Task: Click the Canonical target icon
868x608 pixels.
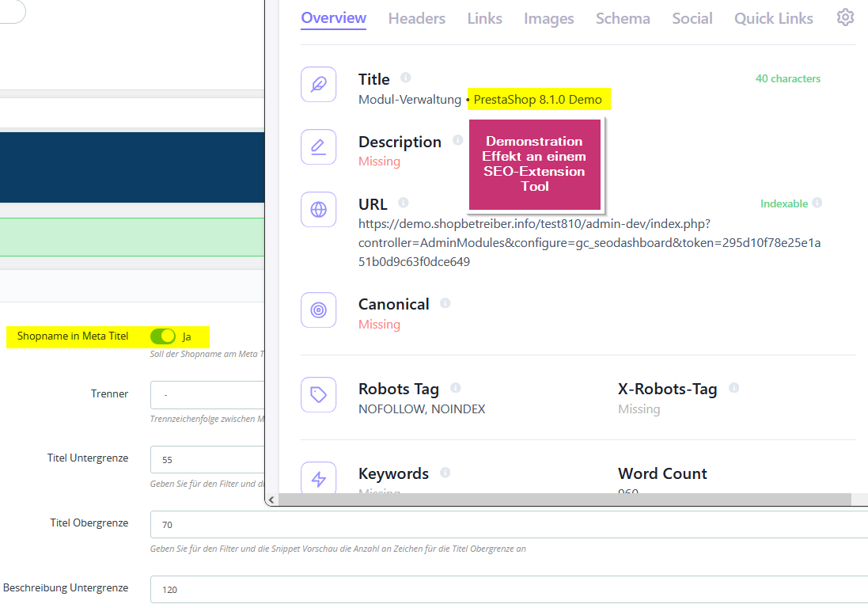Action: [x=319, y=310]
